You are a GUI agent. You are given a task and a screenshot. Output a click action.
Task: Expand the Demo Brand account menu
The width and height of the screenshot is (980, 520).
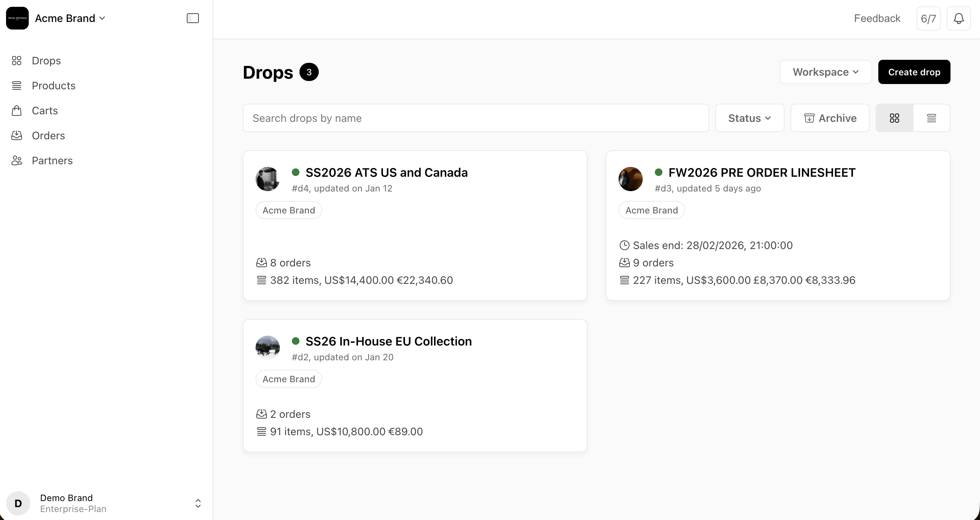click(x=197, y=503)
